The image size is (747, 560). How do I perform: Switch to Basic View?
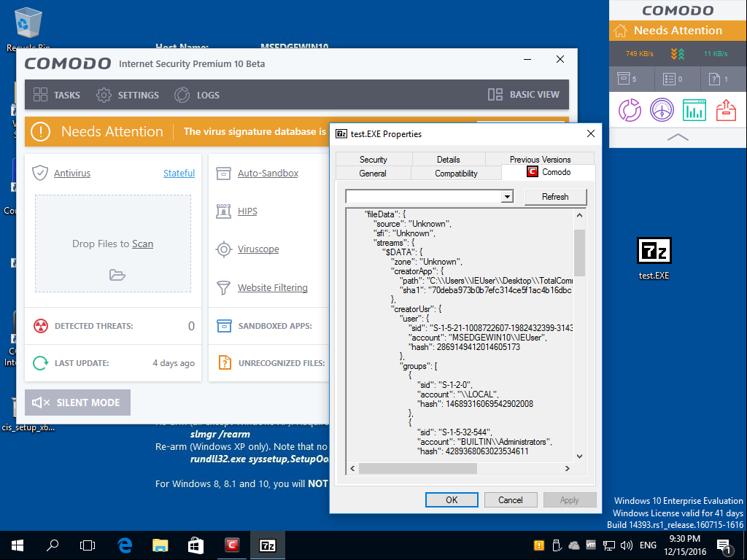click(524, 94)
